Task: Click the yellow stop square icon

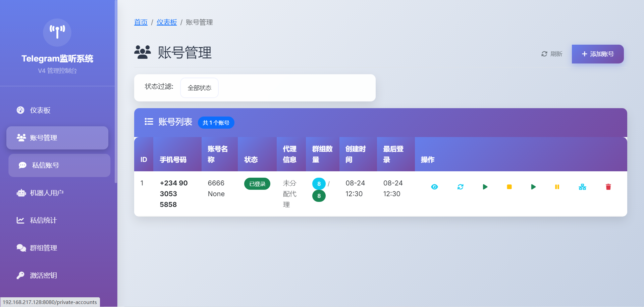Action: pyautogui.click(x=509, y=187)
